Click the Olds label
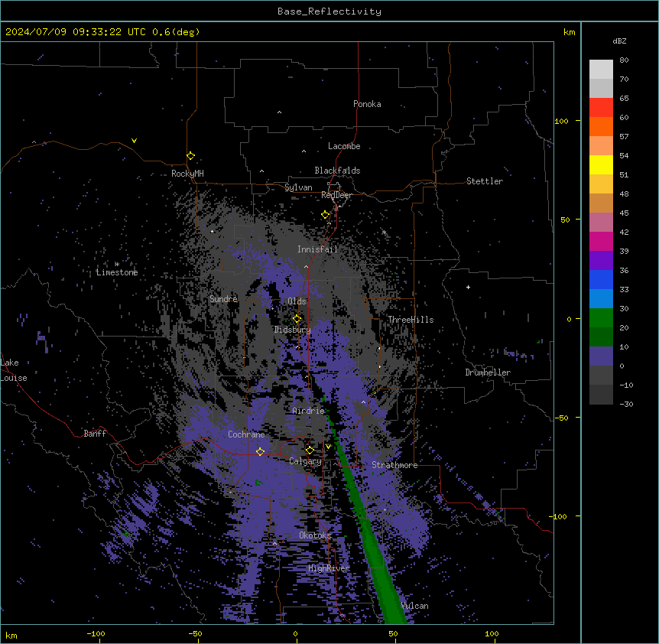The width and height of the screenshot is (659, 644). 297,301
